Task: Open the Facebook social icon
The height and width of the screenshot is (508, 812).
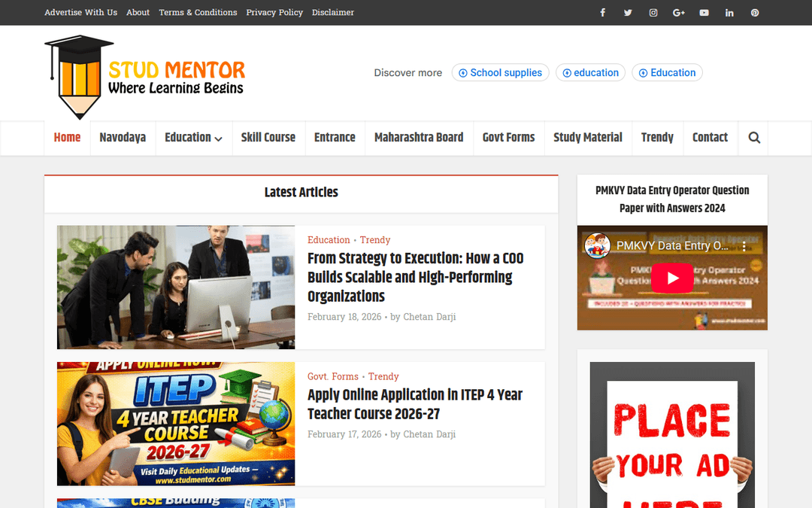Action: (602, 13)
